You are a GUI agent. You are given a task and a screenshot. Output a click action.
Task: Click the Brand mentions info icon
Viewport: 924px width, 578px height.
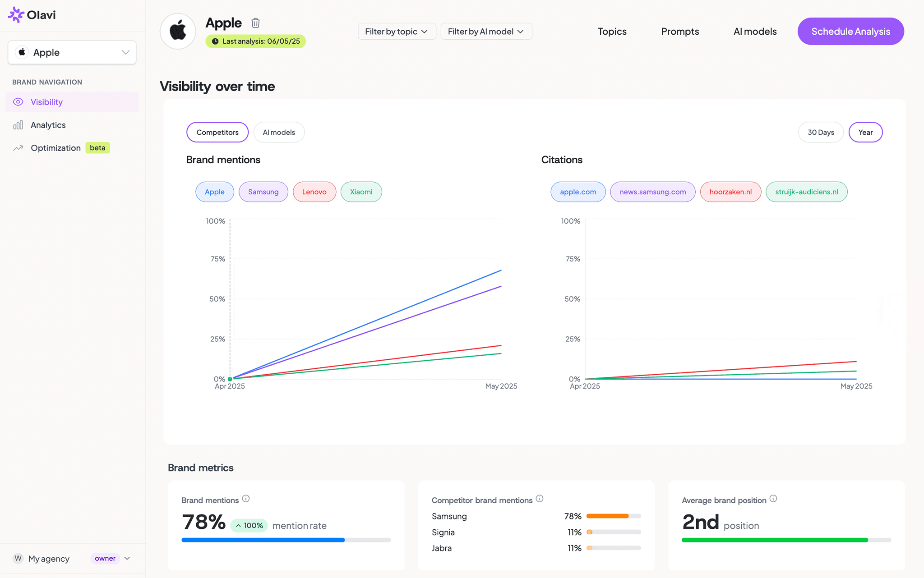pyautogui.click(x=246, y=499)
